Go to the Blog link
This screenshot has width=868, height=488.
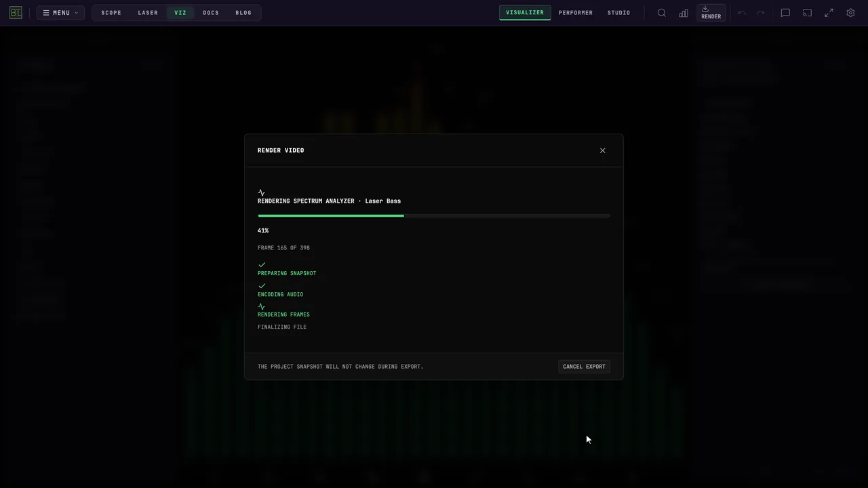243,13
